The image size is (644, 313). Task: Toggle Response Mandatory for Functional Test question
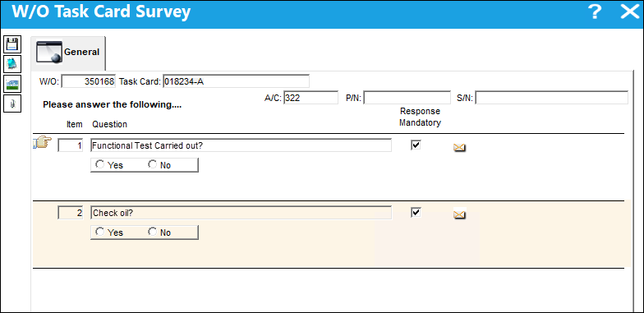pos(416,145)
